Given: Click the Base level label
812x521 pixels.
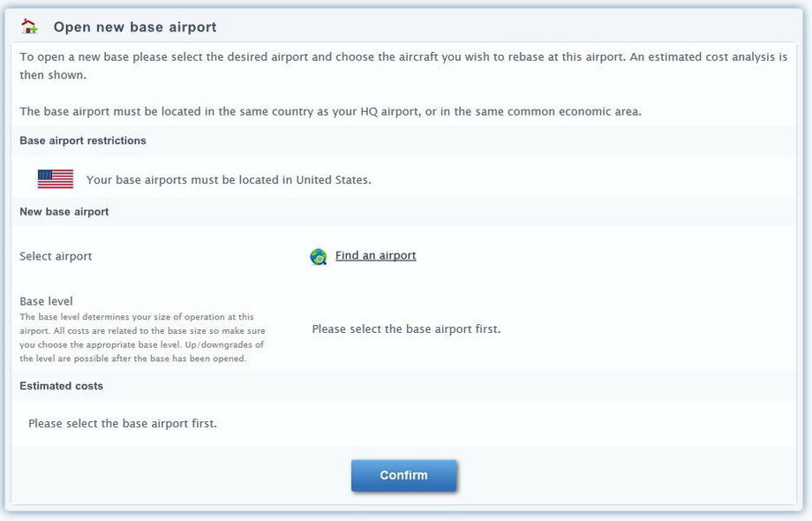Looking at the screenshot, I should pyautogui.click(x=46, y=301).
